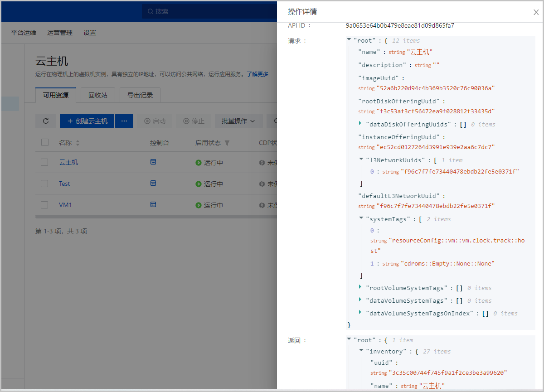544x392 pixels.
Task: Click the refresh icon button
Action: click(45, 121)
